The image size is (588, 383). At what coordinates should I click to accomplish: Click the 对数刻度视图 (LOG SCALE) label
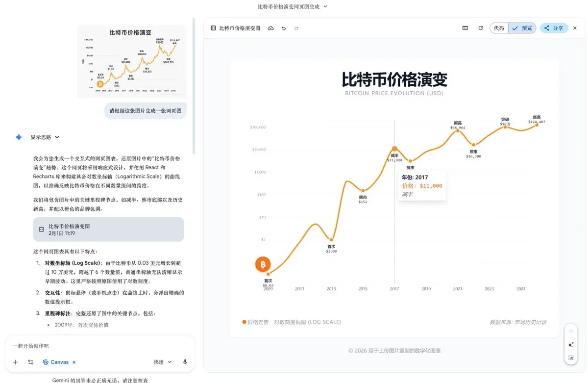coord(307,322)
